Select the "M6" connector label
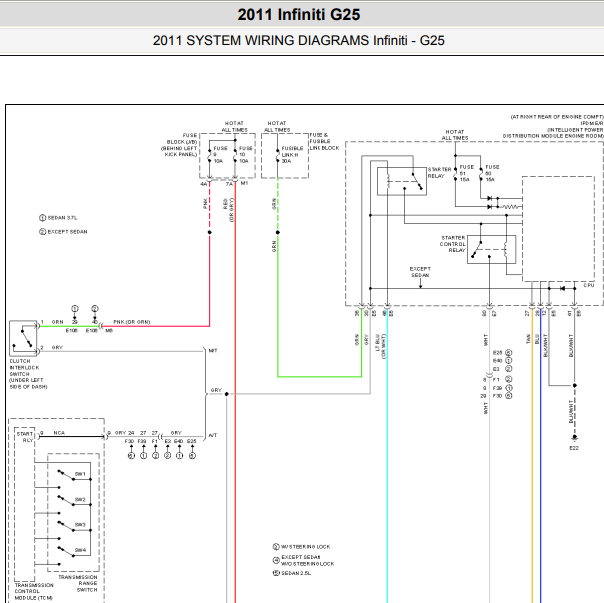This screenshot has height=603, width=604. pyautogui.click(x=109, y=331)
